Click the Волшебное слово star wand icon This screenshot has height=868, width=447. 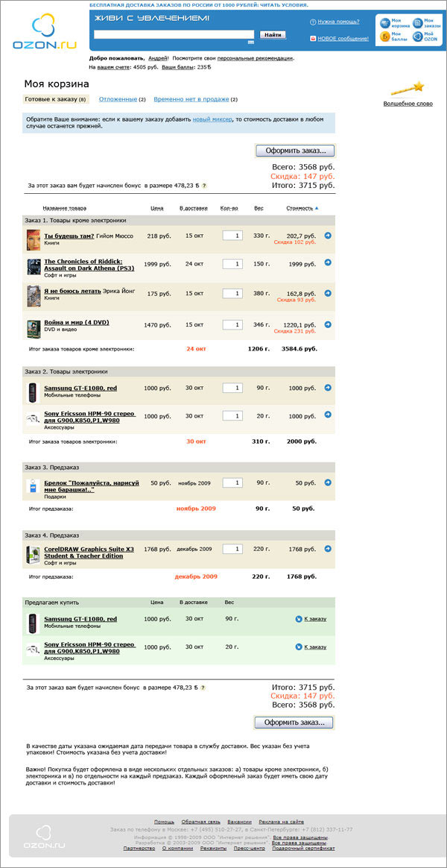click(x=417, y=87)
